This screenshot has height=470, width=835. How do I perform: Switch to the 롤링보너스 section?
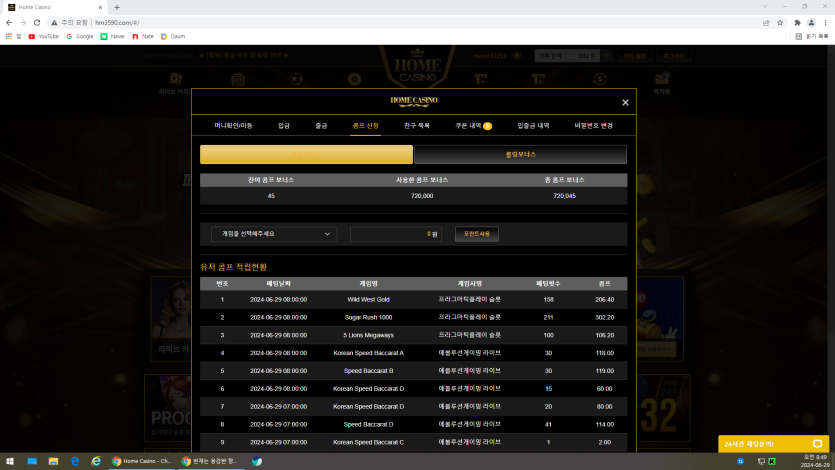click(x=520, y=154)
